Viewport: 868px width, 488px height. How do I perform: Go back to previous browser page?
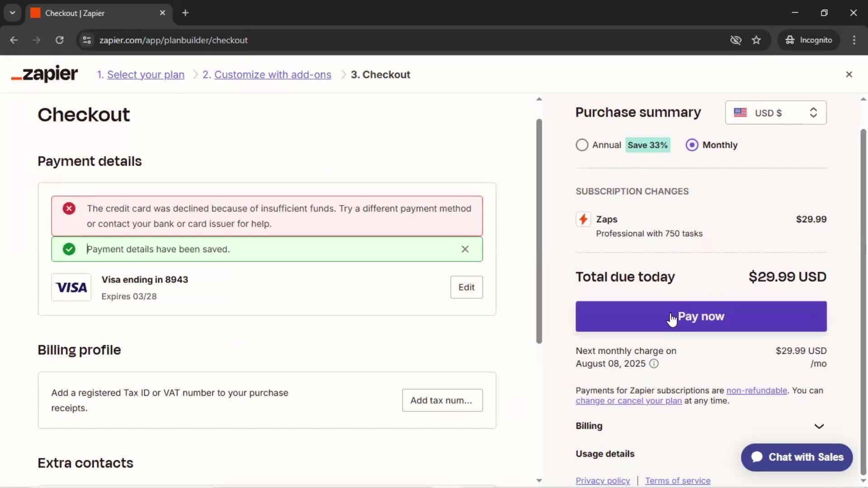pos(14,40)
